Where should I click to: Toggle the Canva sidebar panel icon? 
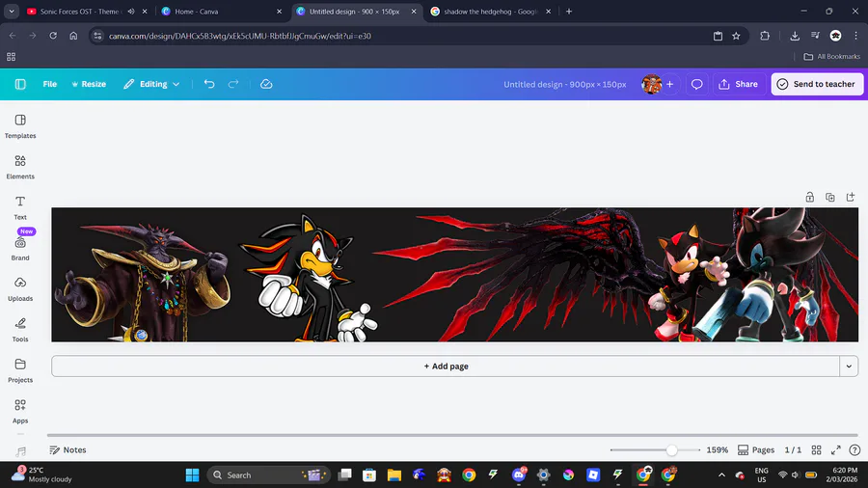[x=20, y=84]
